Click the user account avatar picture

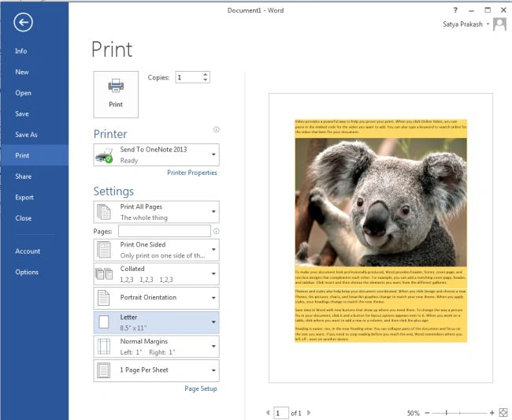(x=499, y=24)
